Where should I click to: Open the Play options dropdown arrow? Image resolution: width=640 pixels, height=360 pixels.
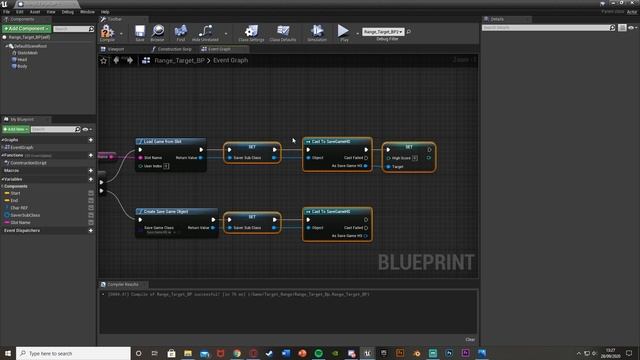coord(357,33)
